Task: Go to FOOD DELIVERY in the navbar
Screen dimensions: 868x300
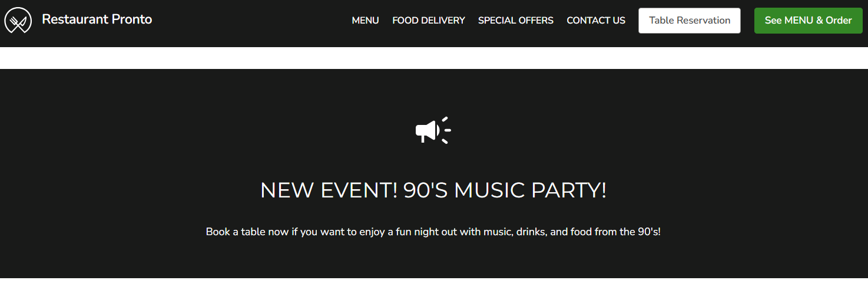Action: pos(429,21)
